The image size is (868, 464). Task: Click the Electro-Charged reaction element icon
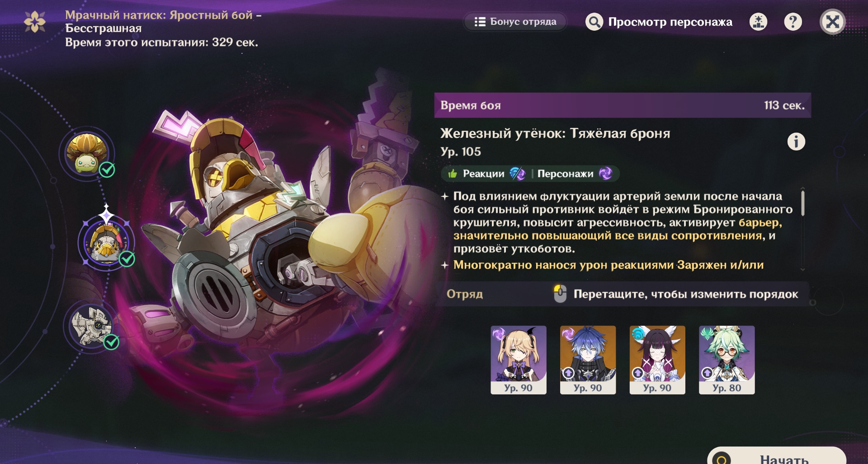(x=517, y=173)
